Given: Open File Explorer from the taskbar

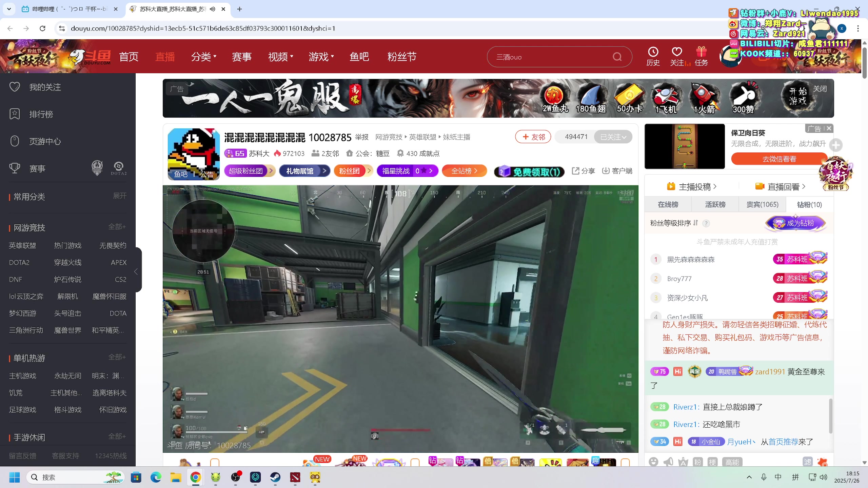Looking at the screenshot, I should click(x=176, y=477).
